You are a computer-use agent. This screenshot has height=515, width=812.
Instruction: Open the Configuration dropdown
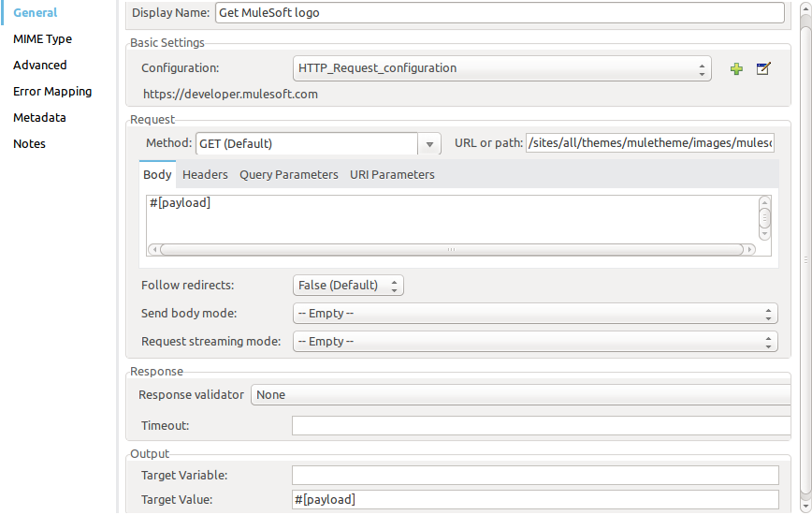pyautogui.click(x=502, y=68)
